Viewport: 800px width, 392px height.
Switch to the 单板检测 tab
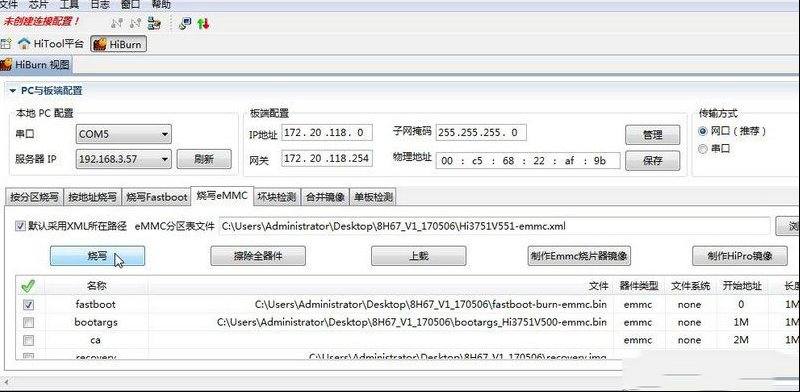pyautogui.click(x=373, y=197)
